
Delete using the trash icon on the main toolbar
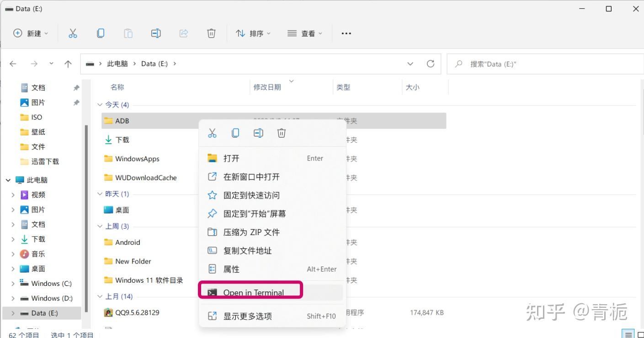click(211, 33)
